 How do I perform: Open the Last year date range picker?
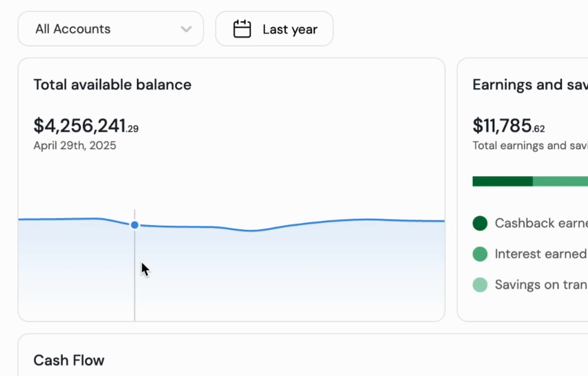tap(275, 29)
